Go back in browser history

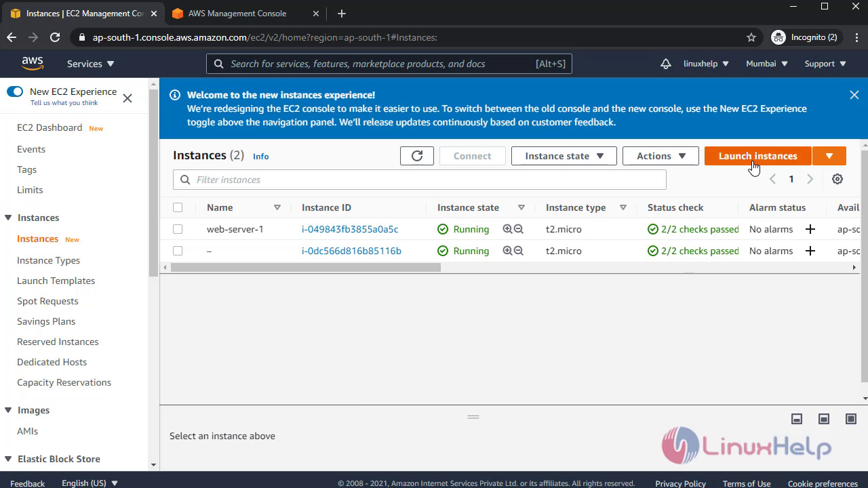coord(12,37)
